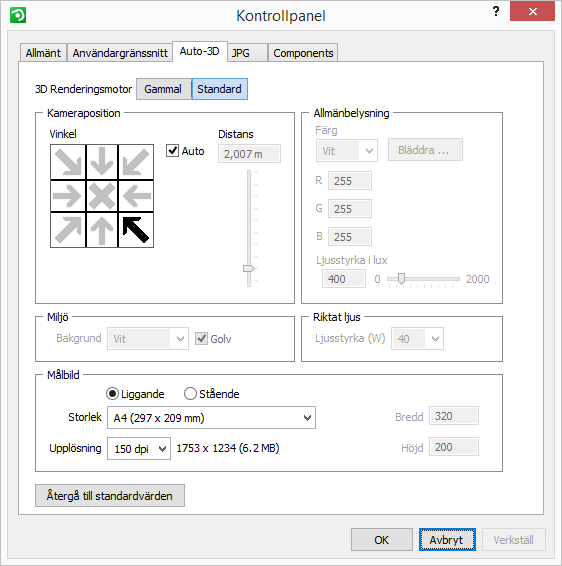562x566 pixels.
Task: Switch to the Användargränssnitt tab
Action: tap(120, 53)
